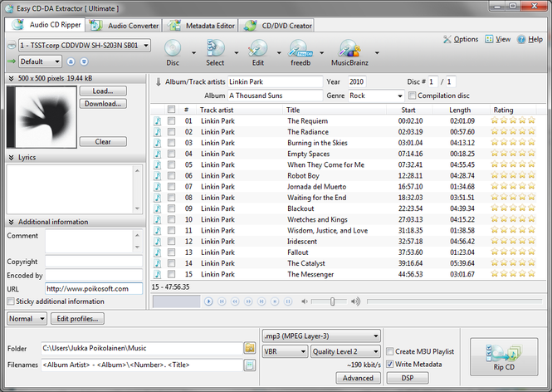The image size is (552, 392).
Task: Check track 14 The Catalyst checkbox
Action: point(171,263)
